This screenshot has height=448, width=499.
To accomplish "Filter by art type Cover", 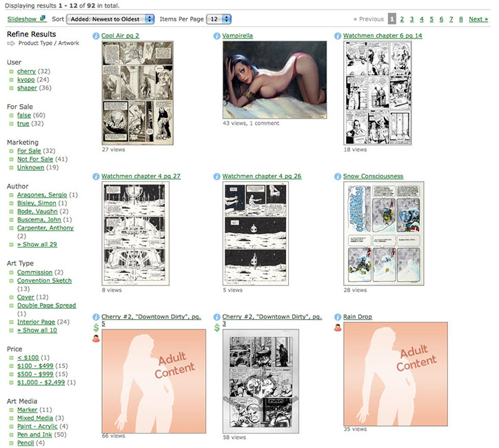I will coord(26,297).
